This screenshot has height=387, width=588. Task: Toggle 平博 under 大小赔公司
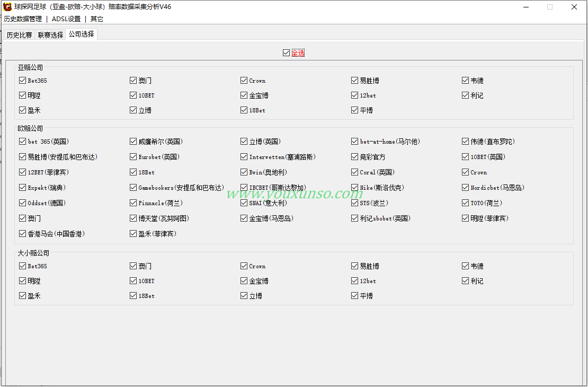355,296
